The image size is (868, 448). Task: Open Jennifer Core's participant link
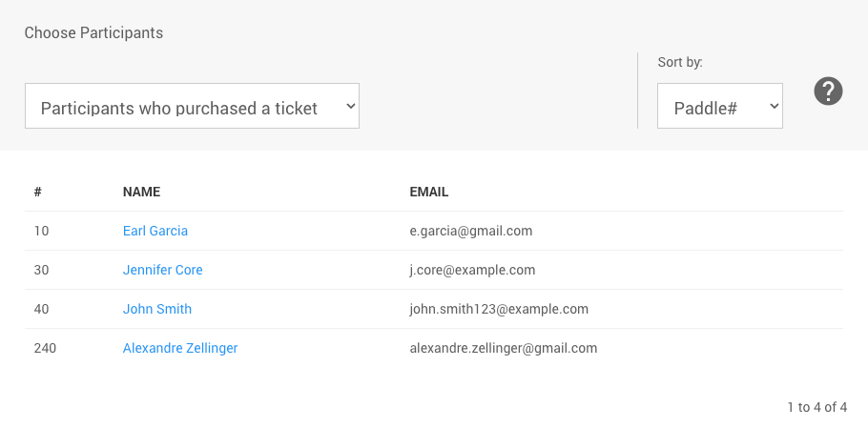(x=163, y=270)
